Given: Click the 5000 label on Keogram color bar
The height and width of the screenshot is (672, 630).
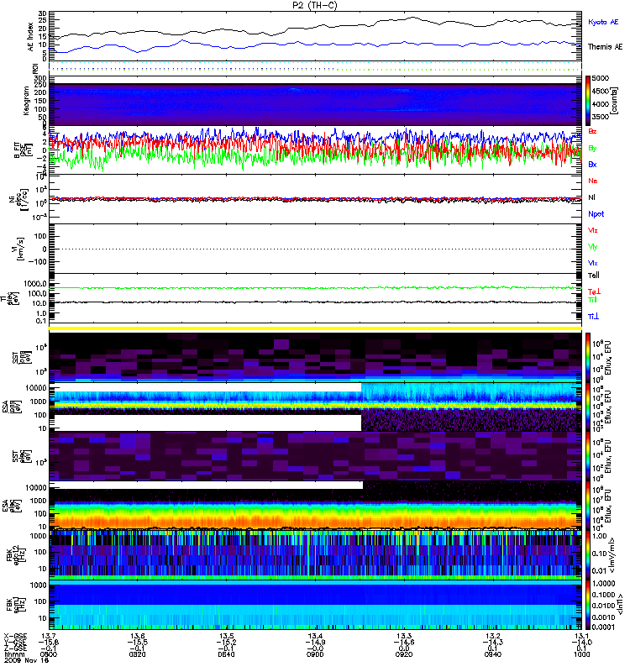Looking at the screenshot, I should (601, 78).
